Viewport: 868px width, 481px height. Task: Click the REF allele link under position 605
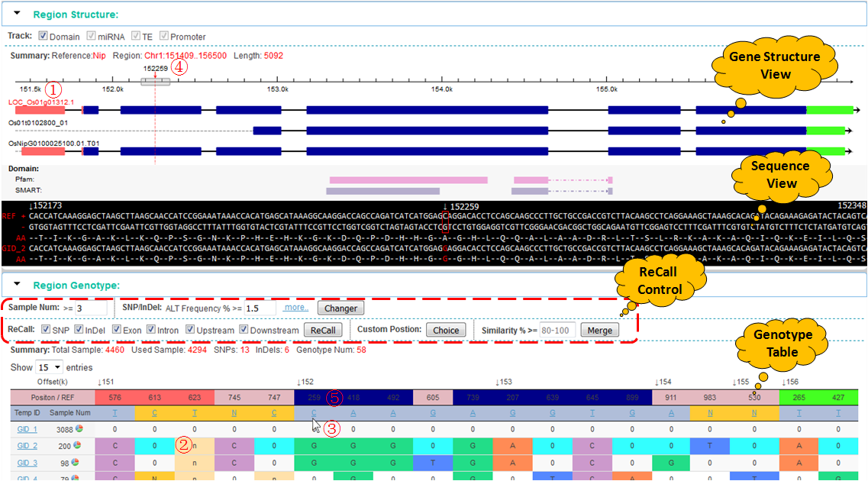point(433,414)
